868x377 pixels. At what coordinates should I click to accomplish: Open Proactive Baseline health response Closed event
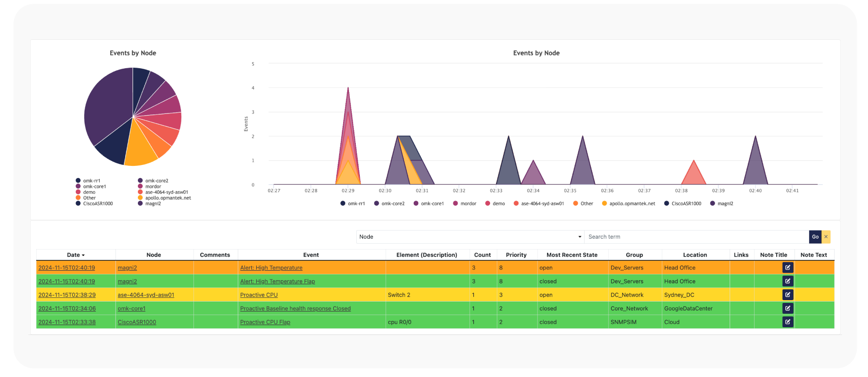coord(295,308)
